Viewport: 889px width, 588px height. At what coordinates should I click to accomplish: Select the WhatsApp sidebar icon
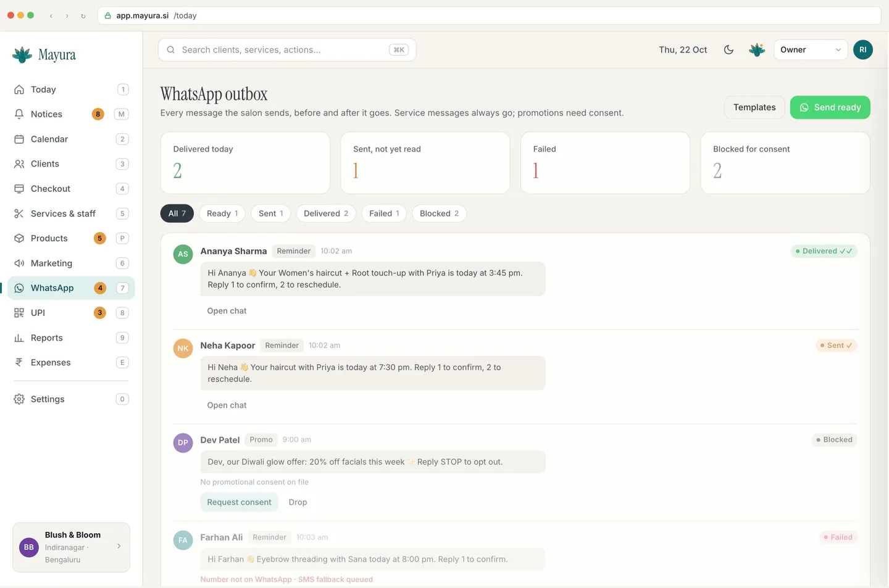click(19, 288)
